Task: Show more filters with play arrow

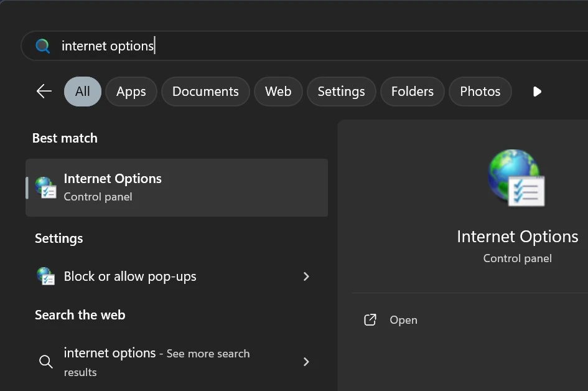Action: (x=537, y=92)
